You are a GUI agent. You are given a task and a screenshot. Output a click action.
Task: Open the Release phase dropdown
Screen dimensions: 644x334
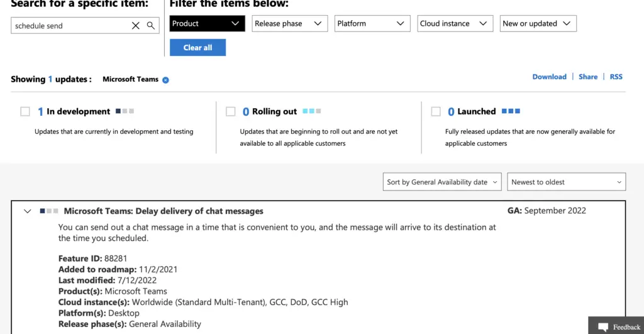289,23
